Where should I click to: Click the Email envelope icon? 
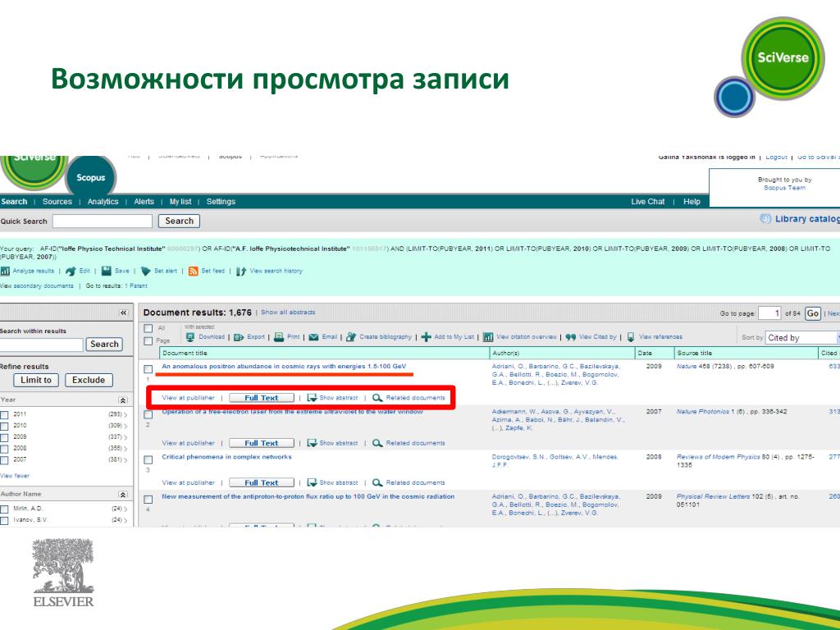click(313, 337)
